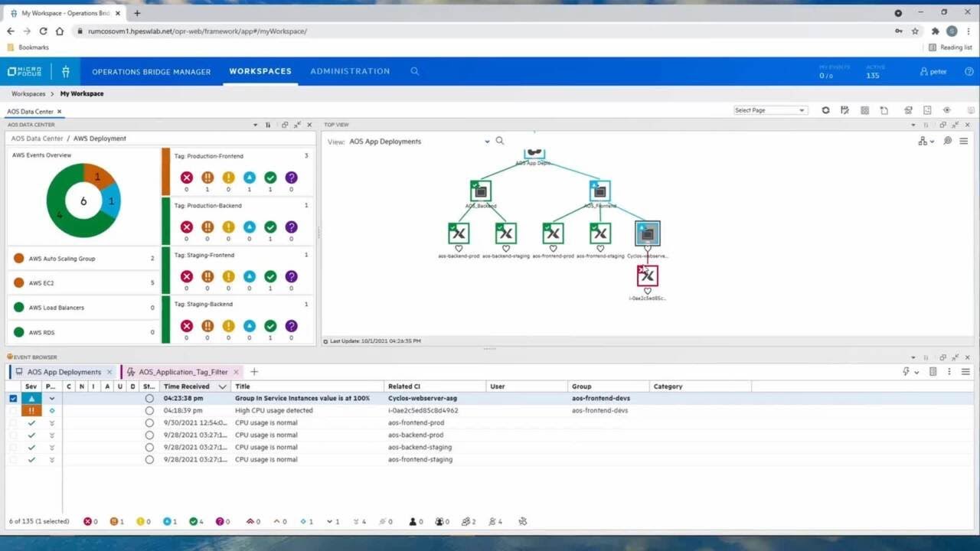Image resolution: width=980 pixels, height=551 pixels.
Task: Click the search magnifier in the top navigation bar
Action: click(415, 71)
